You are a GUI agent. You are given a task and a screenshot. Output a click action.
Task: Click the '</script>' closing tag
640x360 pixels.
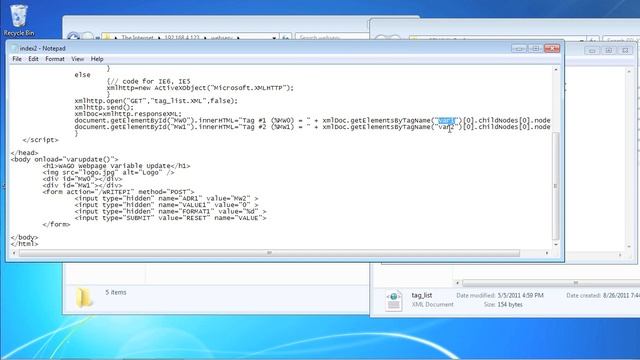(x=40, y=140)
